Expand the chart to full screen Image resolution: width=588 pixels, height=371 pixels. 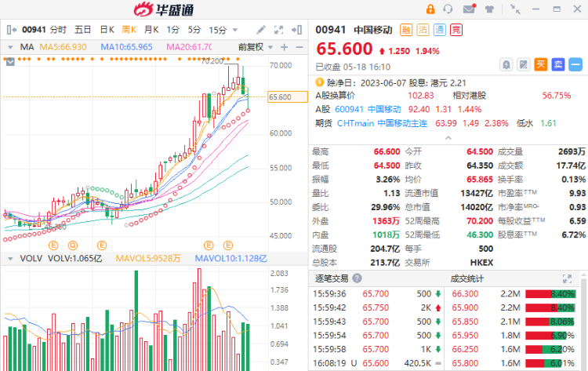(278, 30)
